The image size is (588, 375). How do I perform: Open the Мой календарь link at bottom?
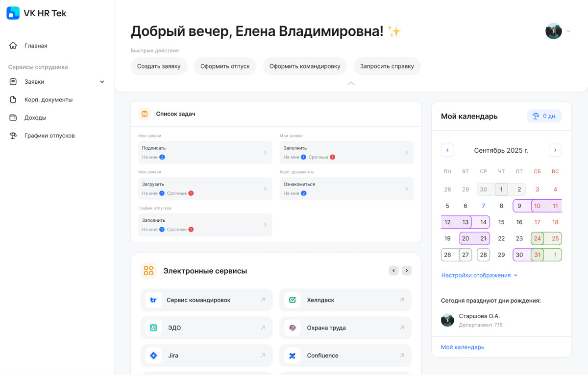463,347
